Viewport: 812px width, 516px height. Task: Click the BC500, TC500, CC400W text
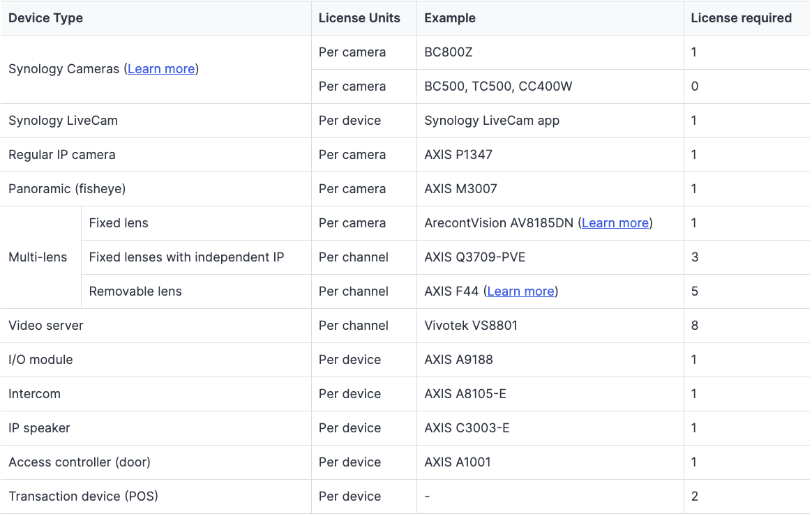pyautogui.click(x=498, y=86)
